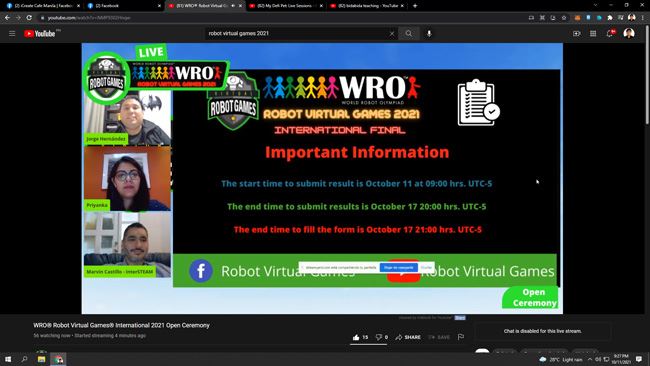The height and width of the screenshot is (366, 650).
Task: Dislike the video with thumbs down
Action: [378, 337]
